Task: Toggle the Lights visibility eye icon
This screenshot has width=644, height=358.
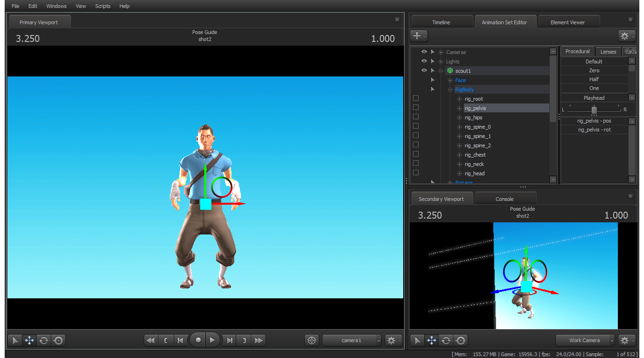Action: click(424, 61)
